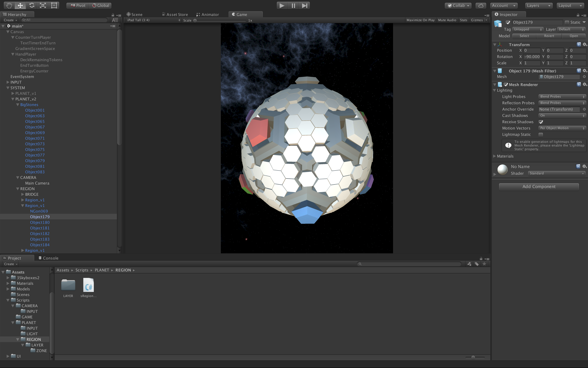Open the Cloud services icon
588x368 pixels.
click(481, 5)
